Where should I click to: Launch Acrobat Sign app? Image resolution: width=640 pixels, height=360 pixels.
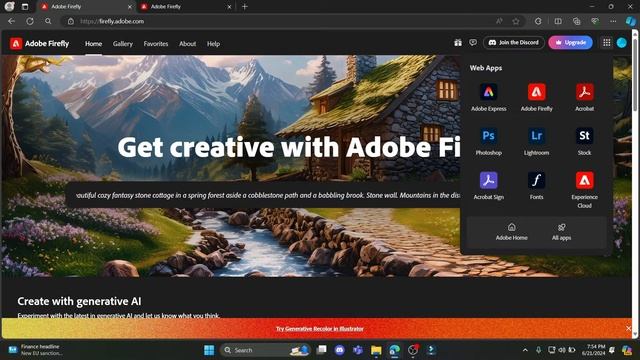[x=489, y=186]
